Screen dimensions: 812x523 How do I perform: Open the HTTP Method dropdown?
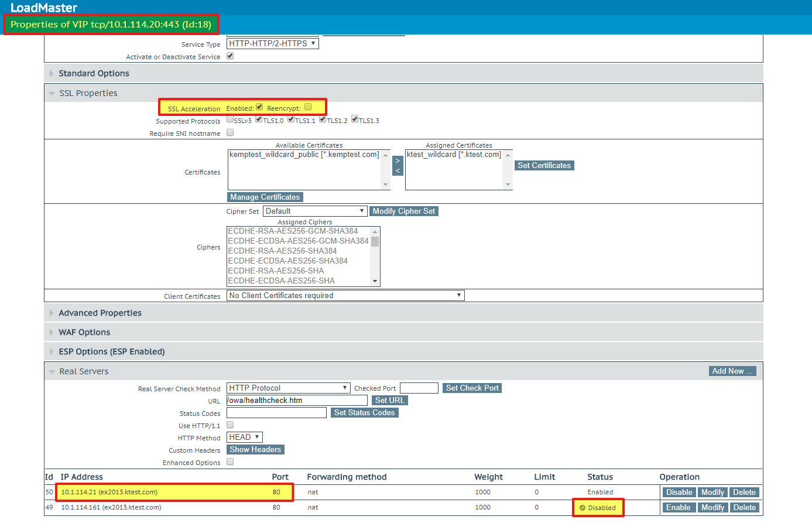click(x=245, y=437)
